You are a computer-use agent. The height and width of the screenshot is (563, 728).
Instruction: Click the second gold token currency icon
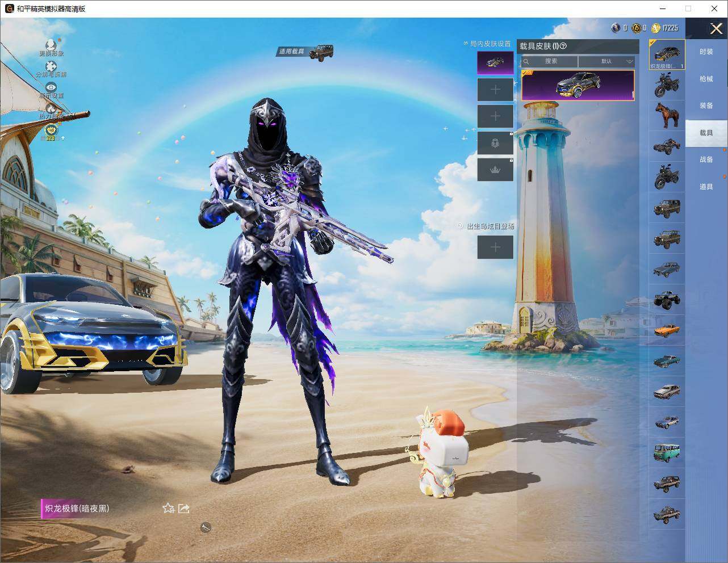tap(637, 28)
